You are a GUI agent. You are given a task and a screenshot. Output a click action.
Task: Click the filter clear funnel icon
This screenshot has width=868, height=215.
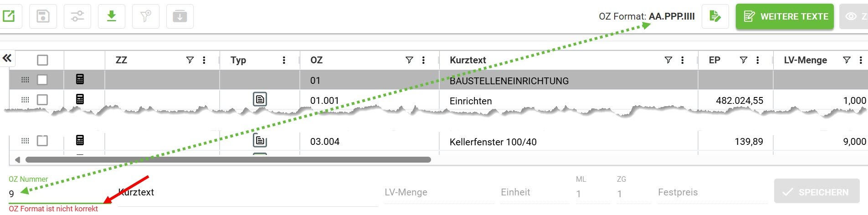point(145,16)
